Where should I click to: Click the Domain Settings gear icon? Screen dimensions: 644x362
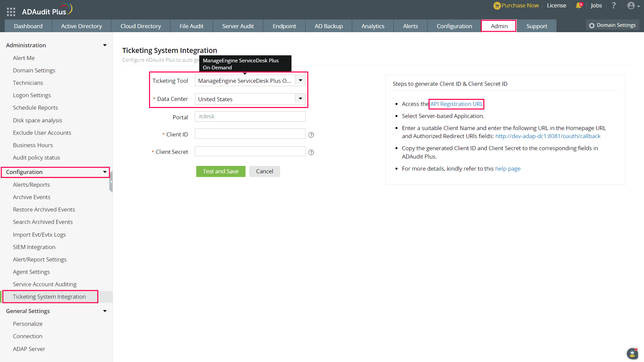592,25
